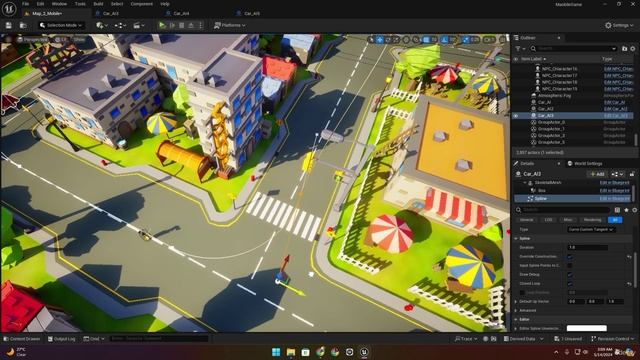Open the Selection Mode dropdown

coord(61,25)
